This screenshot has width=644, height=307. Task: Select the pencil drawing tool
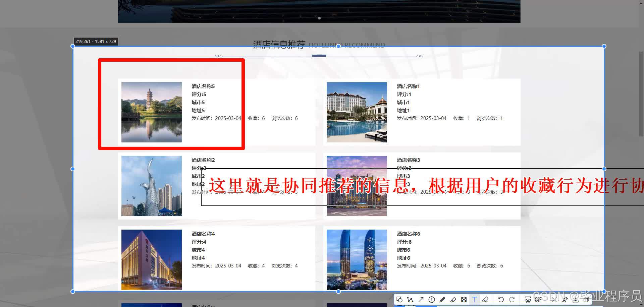click(x=442, y=299)
